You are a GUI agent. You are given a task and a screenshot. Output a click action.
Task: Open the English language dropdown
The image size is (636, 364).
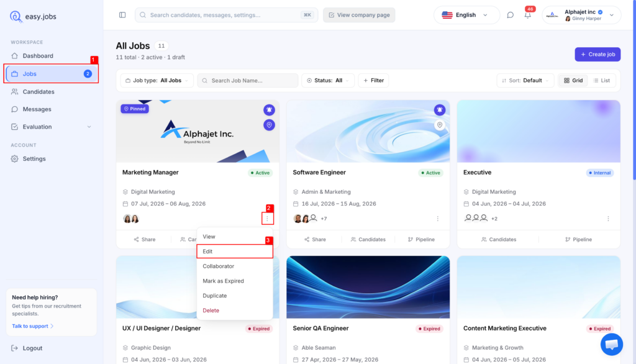coord(466,15)
